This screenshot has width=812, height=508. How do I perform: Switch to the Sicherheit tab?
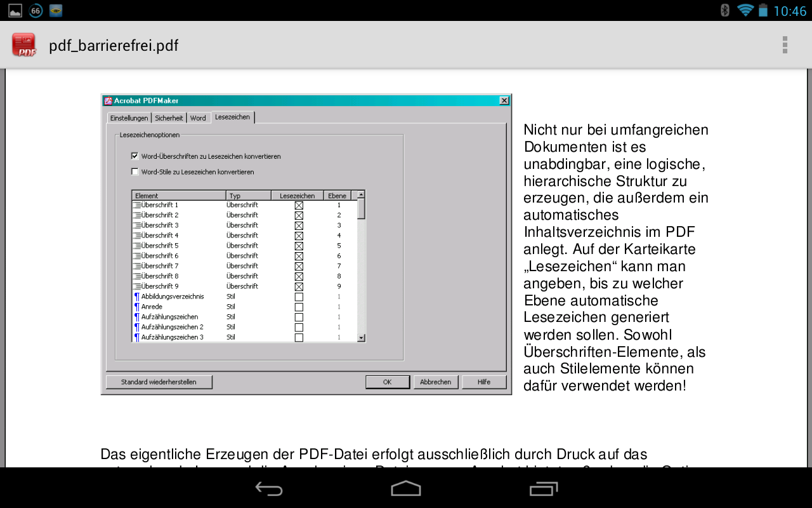point(169,118)
